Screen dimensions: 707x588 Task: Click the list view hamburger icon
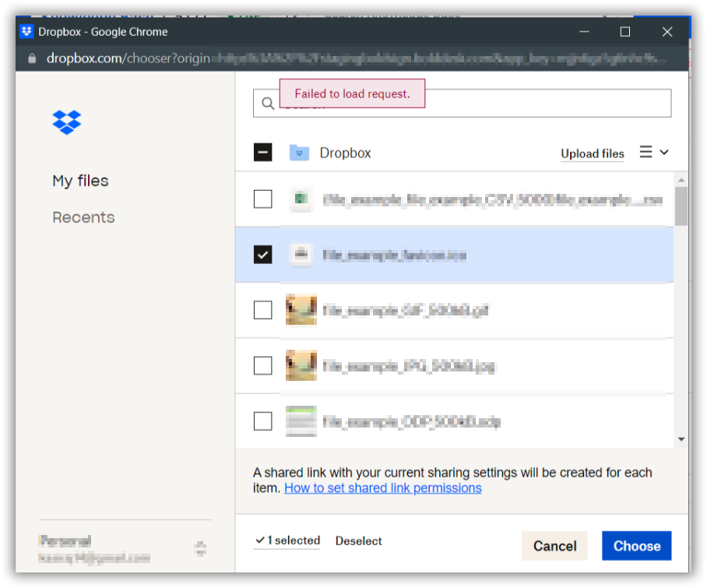[x=646, y=153]
